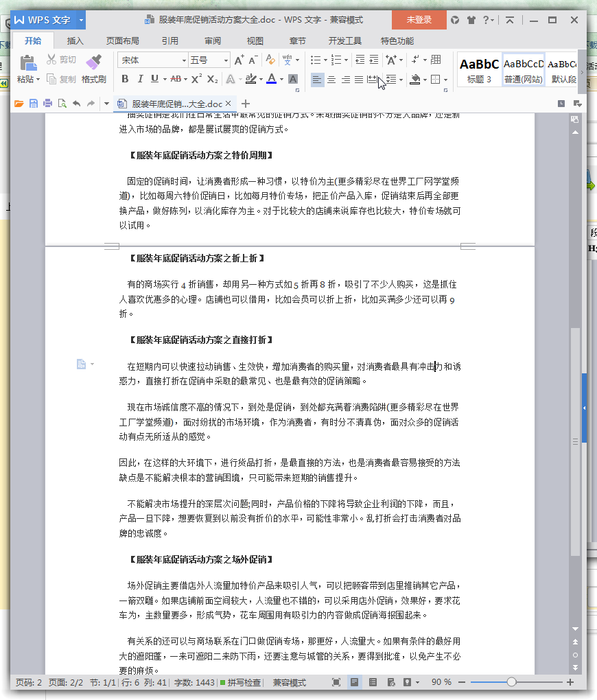This screenshot has height=700, width=597.
Task: Click the font color A swatch
Action: pos(271,79)
